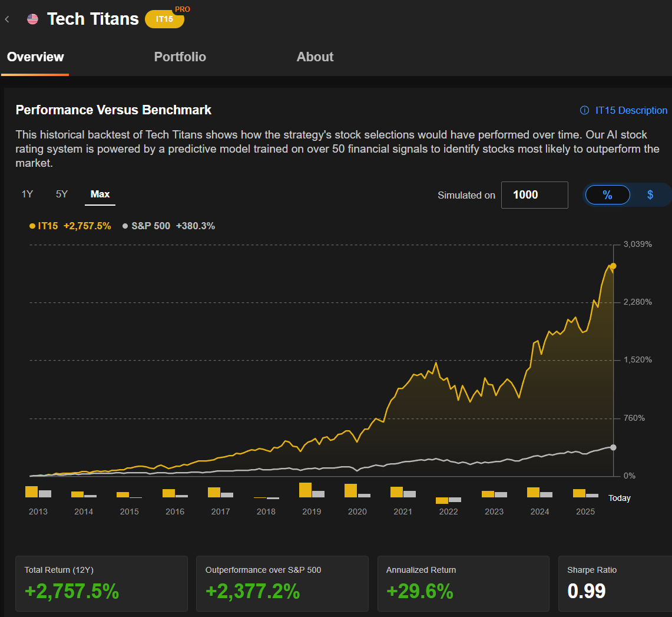The height and width of the screenshot is (617, 672).
Task: Toggle the Max time range view
Action: pyautogui.click(x=100, y=194)
